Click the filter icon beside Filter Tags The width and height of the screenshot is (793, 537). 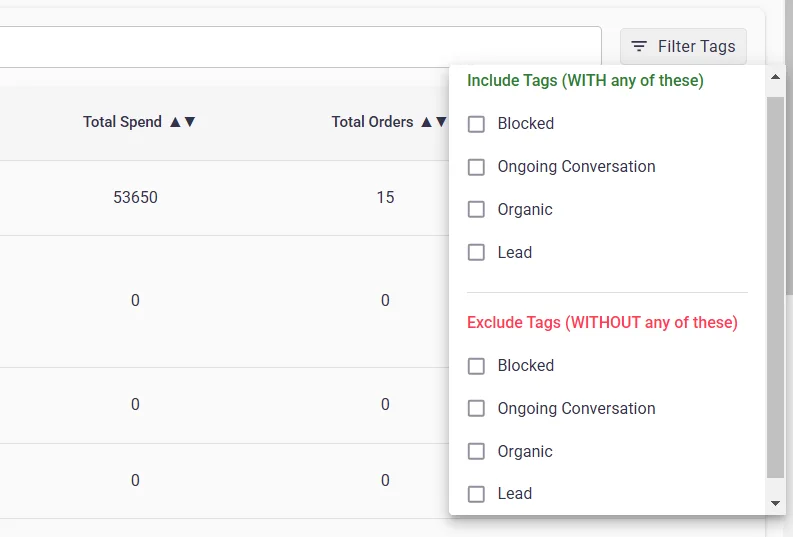(639, 47)
